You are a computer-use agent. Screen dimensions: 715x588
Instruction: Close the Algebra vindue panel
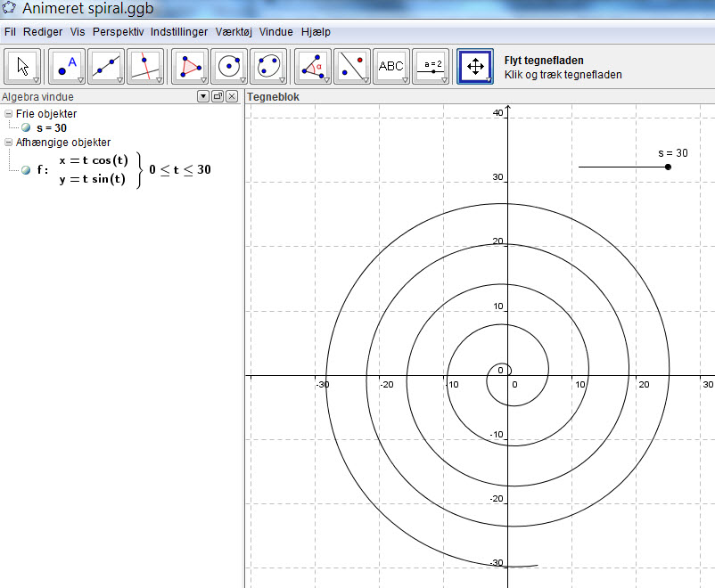pos(232,96)
